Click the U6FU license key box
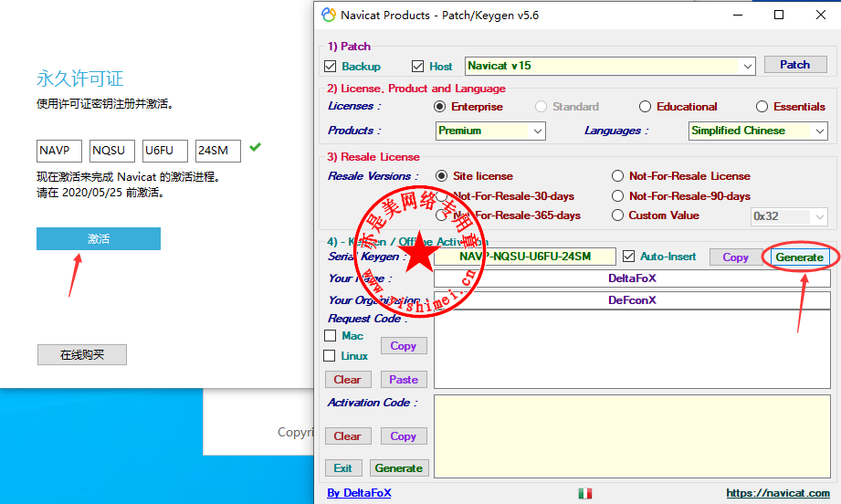This screenshot has width=841, height=504. coord(165,151)
